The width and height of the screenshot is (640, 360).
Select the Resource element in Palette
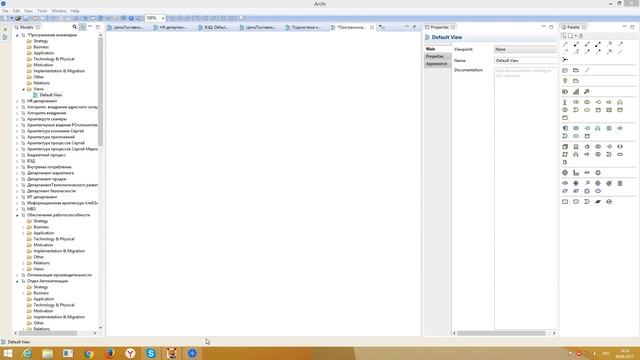click(x=565, y=91)
